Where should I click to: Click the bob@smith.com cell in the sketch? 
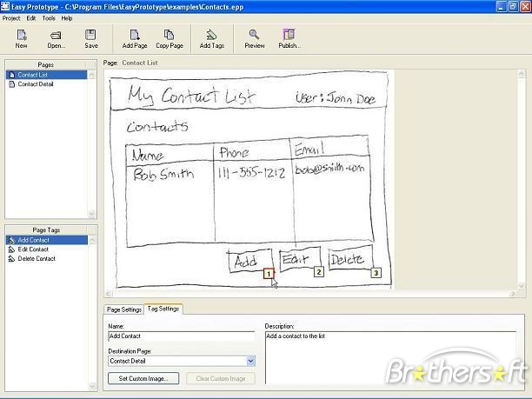pos(329,169)
